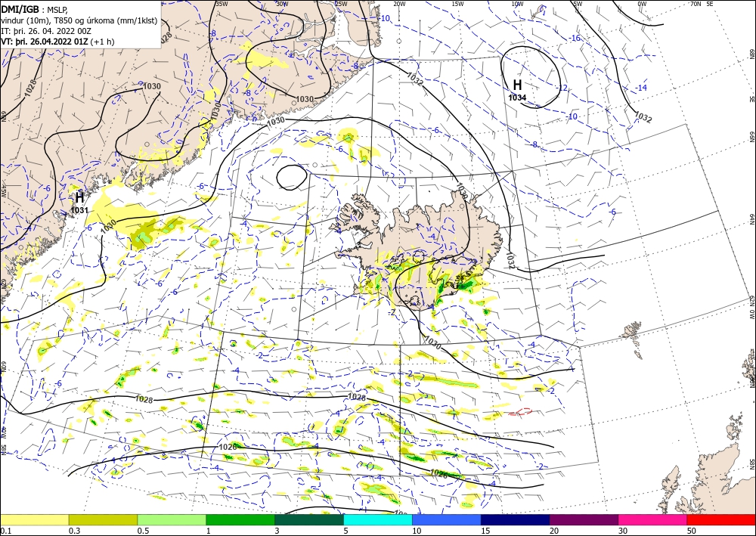756x536 pixels.
Task: Click the H marker above 1031 near Greenland
Action: [x=79, y=197]
